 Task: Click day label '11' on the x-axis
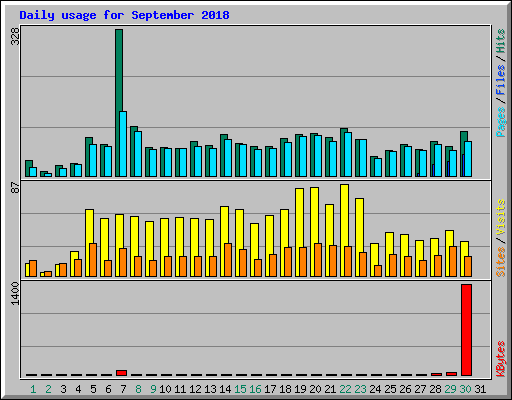180,389
